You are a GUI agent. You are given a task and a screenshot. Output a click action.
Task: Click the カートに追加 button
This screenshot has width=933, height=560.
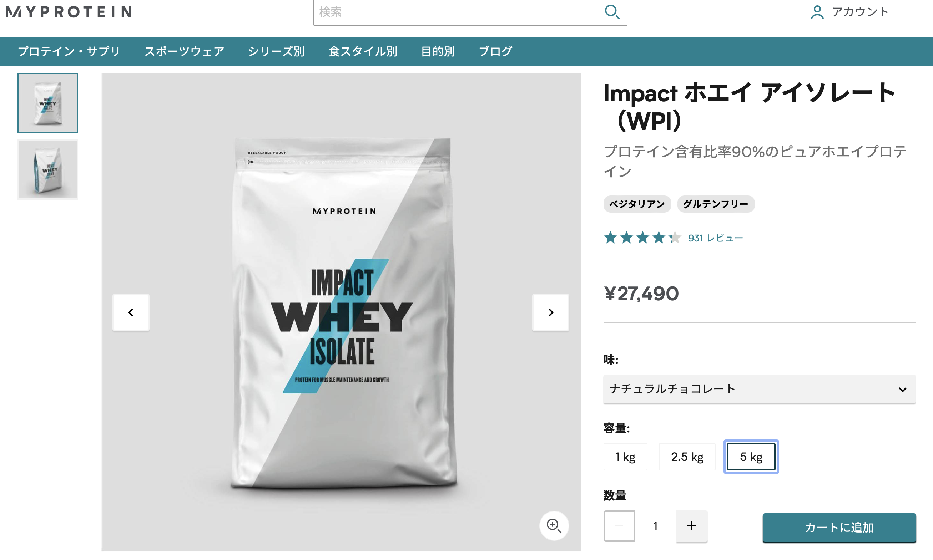839,528
